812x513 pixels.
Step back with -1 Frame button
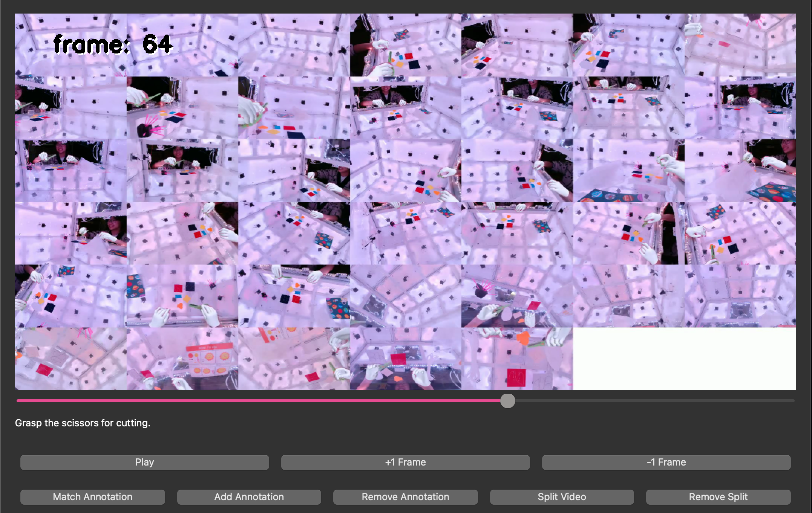click(x=666, y=462)
